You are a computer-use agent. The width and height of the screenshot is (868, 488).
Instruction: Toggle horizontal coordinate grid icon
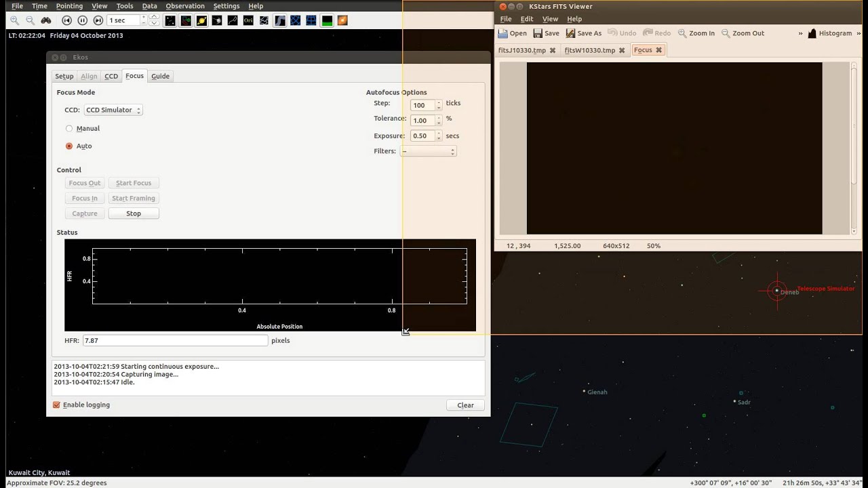point(311,20)
